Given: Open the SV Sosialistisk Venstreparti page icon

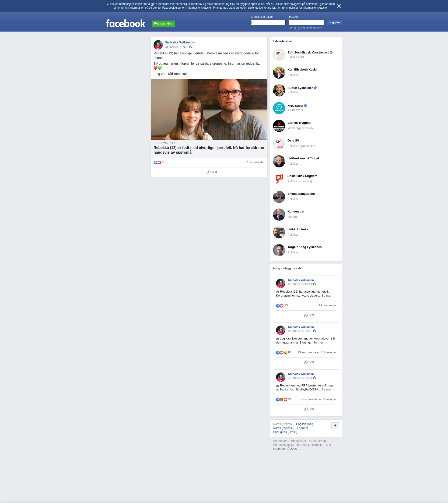Looking at the screenshot, I should 279,55.
